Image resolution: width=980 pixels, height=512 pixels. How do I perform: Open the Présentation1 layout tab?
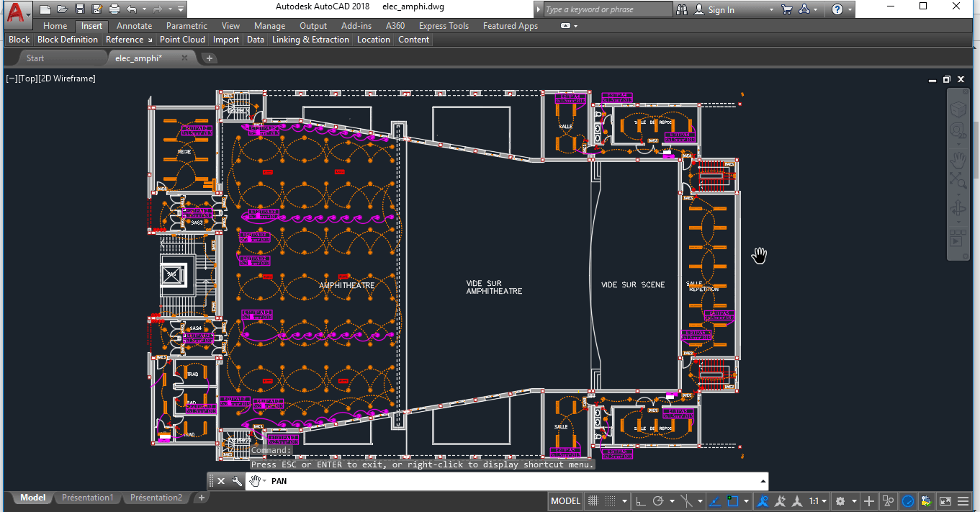point(87,497)
